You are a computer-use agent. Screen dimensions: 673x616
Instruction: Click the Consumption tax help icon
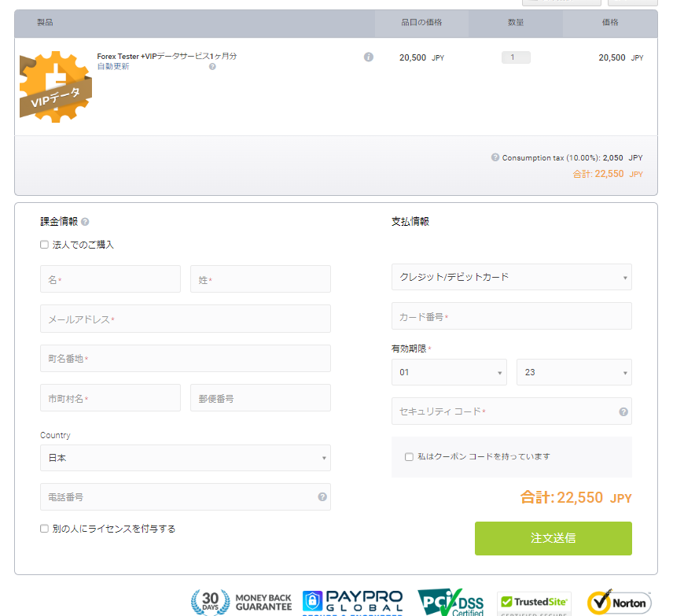495,157
